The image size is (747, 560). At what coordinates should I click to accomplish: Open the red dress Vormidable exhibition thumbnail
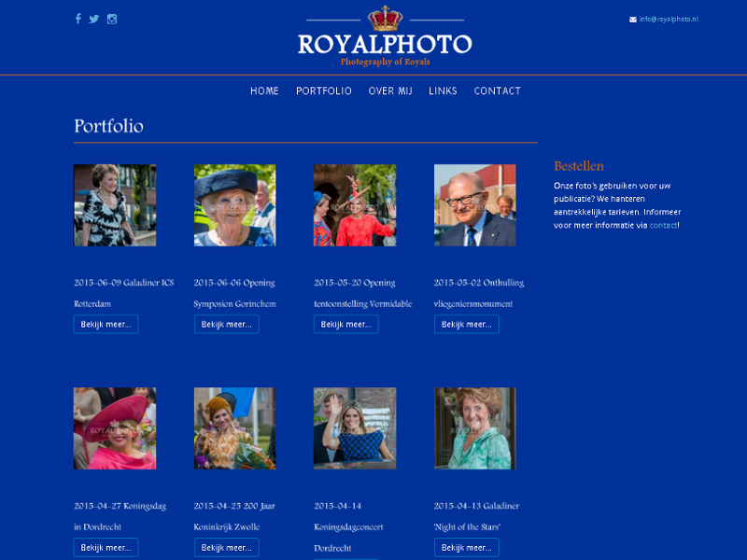pos(355,205)
